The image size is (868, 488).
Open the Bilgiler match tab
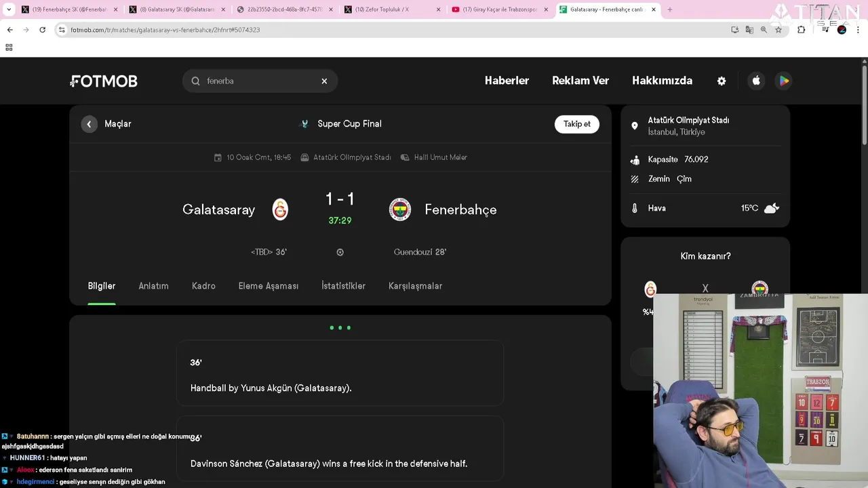102,286
